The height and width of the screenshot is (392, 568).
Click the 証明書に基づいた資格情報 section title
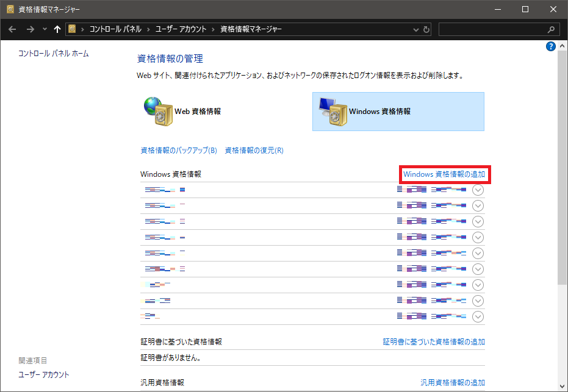[181, 341]
